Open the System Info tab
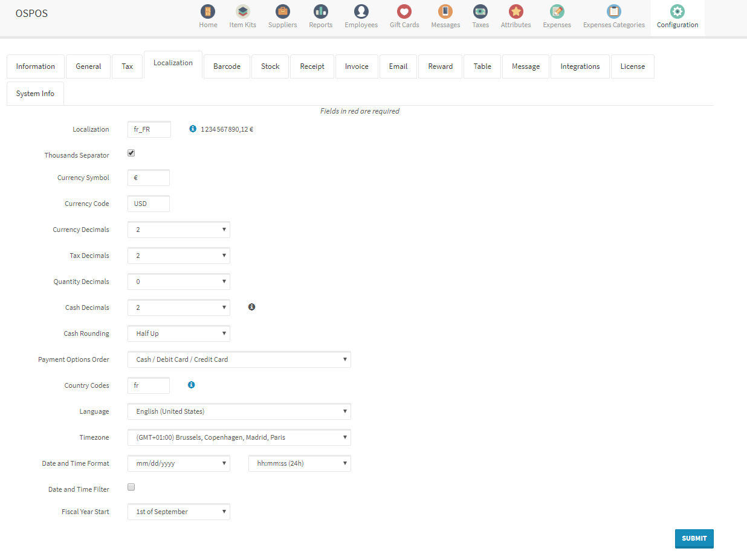 pos(35,93)
